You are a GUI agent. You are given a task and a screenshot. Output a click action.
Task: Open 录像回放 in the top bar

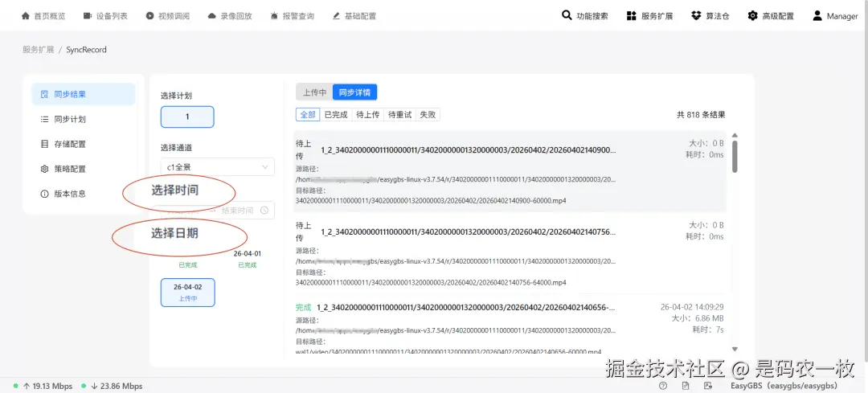tap(230, 16)
